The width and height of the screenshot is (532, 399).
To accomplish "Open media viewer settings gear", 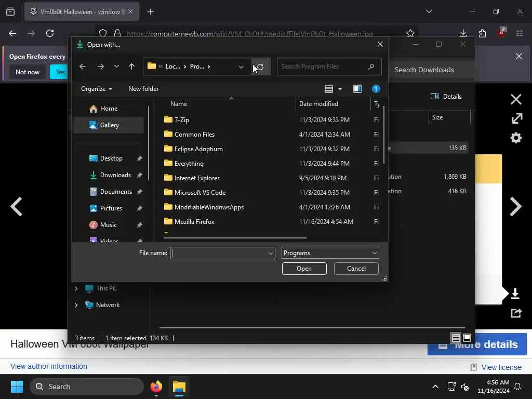I will (x=516, y=138).
